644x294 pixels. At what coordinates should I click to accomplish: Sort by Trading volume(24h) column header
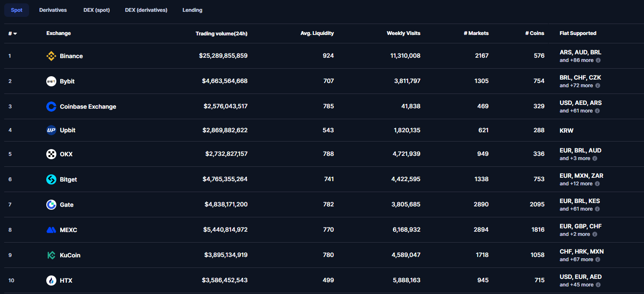pyautogui.click(x=221, y=33)
